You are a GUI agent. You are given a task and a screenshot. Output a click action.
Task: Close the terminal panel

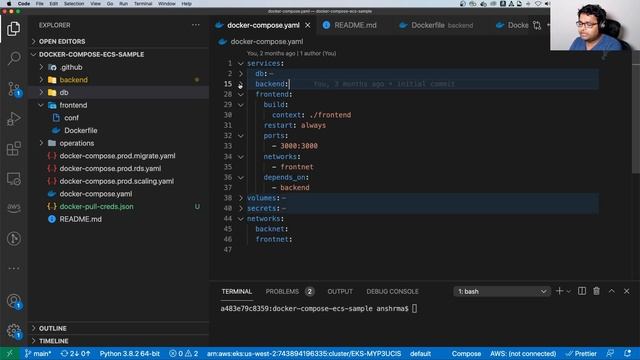pos(627,291)
